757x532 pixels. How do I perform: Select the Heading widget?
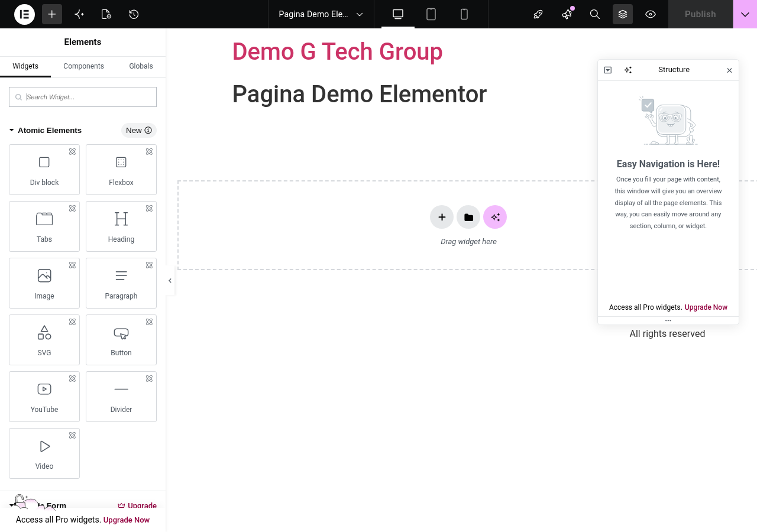coord(121,226)
